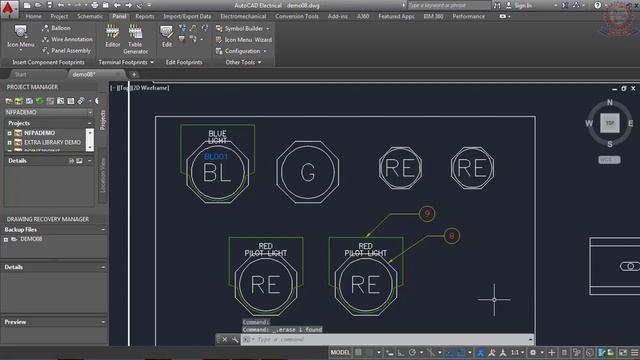Click the Customize wrench icon on command line
The width and height of the screenshot is (640, 360).
(x=235, y=340)
